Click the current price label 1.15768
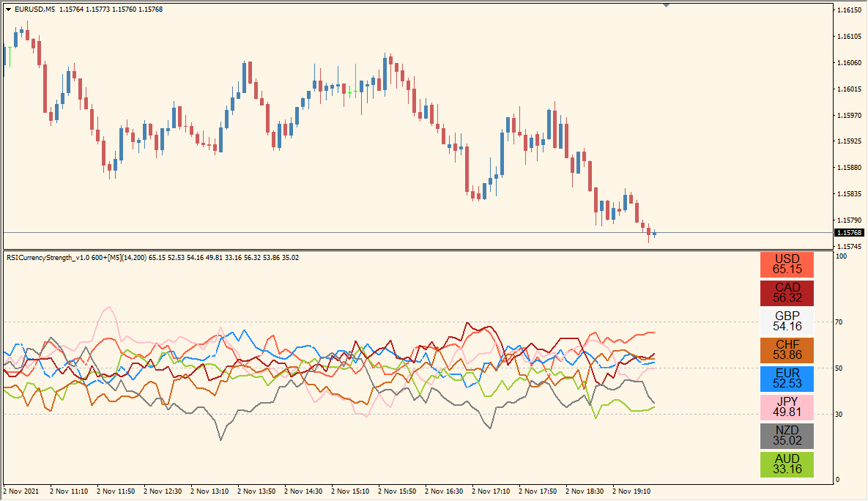Screen dimensions: 868x501 coord(850,233)
